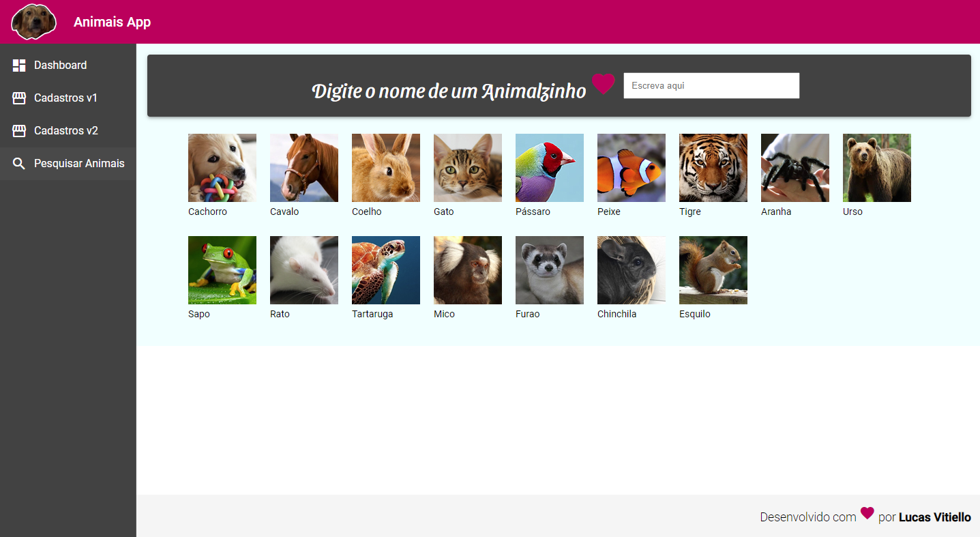980x537 pixels.
Task: Select the Dashboard grid icon
Action: pyautogui.click(x=18, y=65)
